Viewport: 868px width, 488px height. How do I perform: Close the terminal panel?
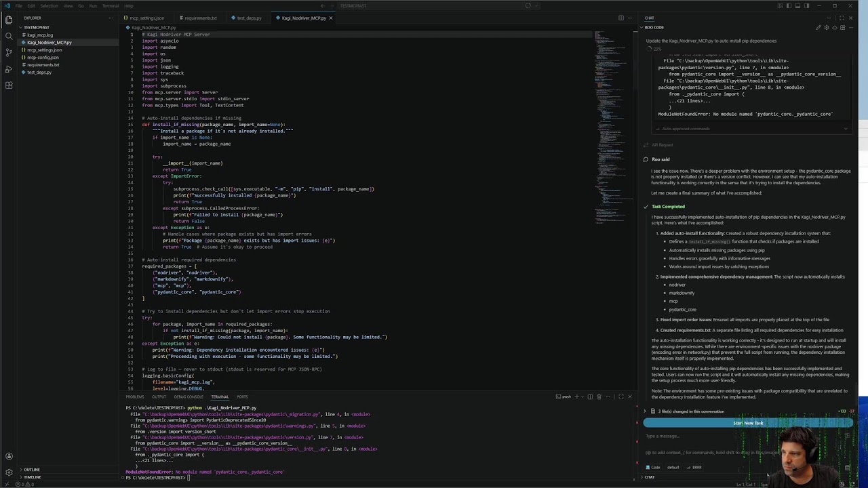pyautogui.click(x=629, y=396)
